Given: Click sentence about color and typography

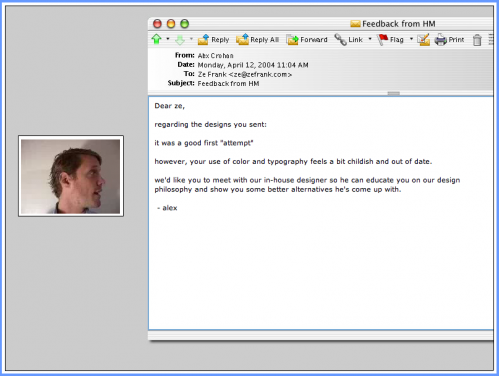Looking at the screenshot, I should [x=293, y=162].
